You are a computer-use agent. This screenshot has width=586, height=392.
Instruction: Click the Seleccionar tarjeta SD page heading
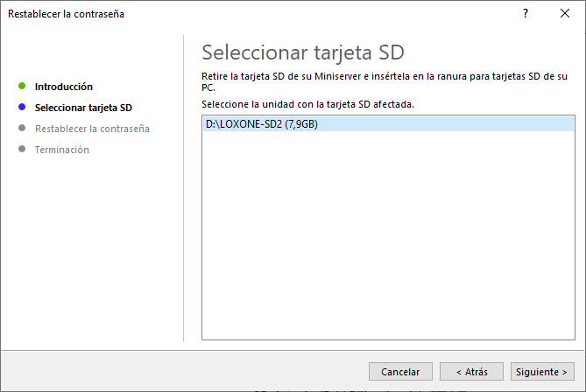pyautogui.click(x=302, y=52)
